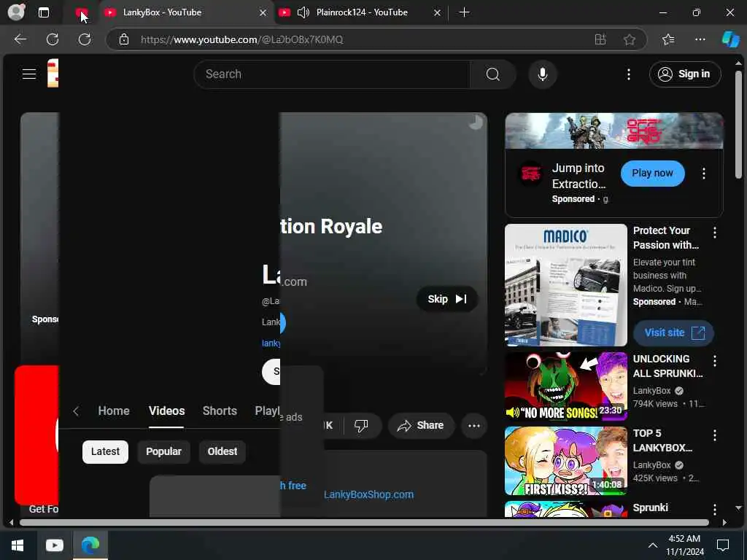Open YouTube app in taskbar

point(54,545)
